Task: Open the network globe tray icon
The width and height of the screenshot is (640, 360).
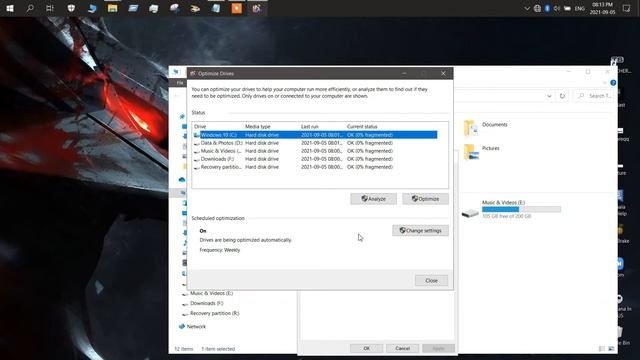Action: pyautogui.click(x=537, y=9)
